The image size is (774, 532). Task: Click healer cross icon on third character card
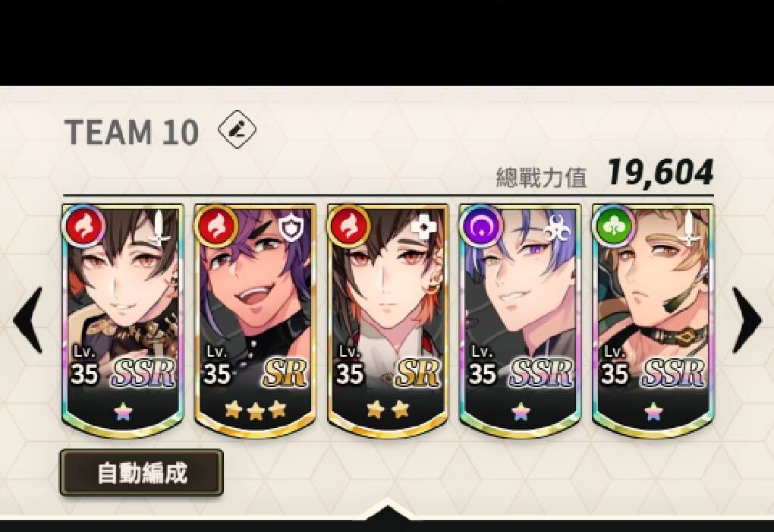click(x=424, y=228)
